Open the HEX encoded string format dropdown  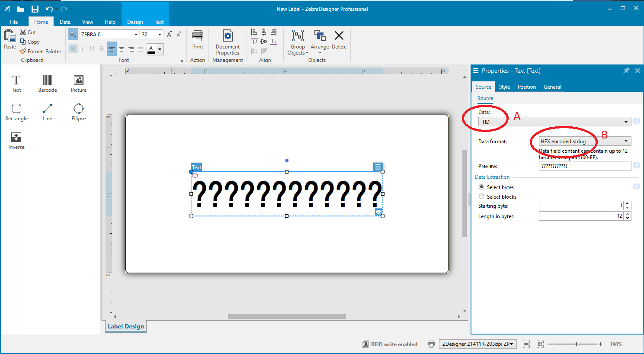click(585, 141)
